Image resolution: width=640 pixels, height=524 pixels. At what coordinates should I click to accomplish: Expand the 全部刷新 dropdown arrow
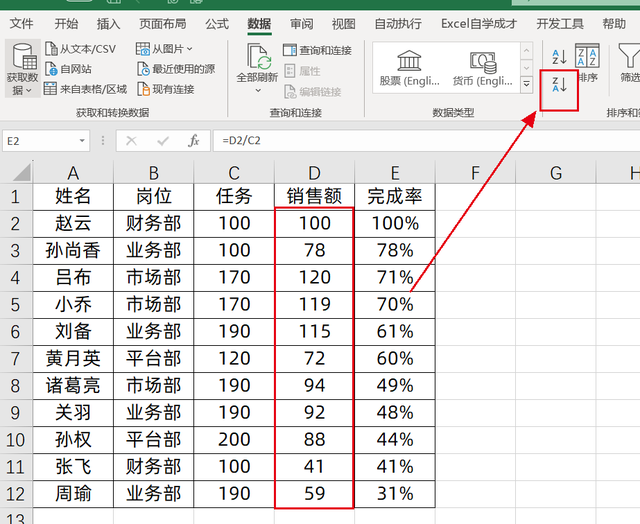(x=258, y=91)
